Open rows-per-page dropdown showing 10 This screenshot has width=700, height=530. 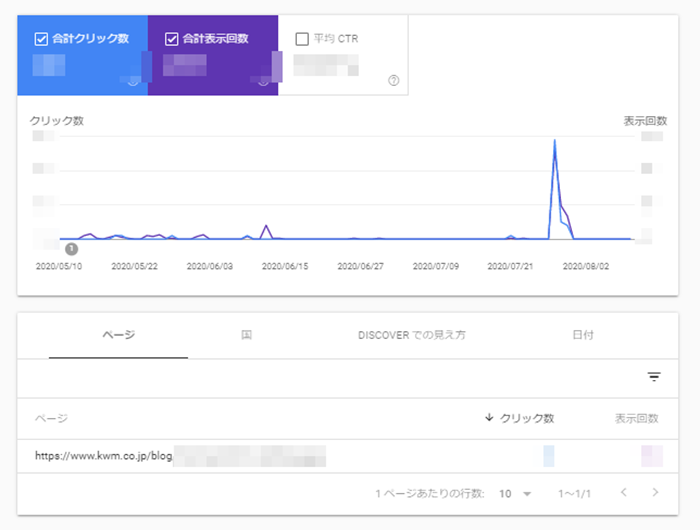(x=515, y=494)
